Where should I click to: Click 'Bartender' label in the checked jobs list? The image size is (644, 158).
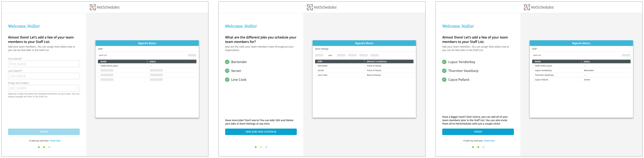click(x=239, y=62)
